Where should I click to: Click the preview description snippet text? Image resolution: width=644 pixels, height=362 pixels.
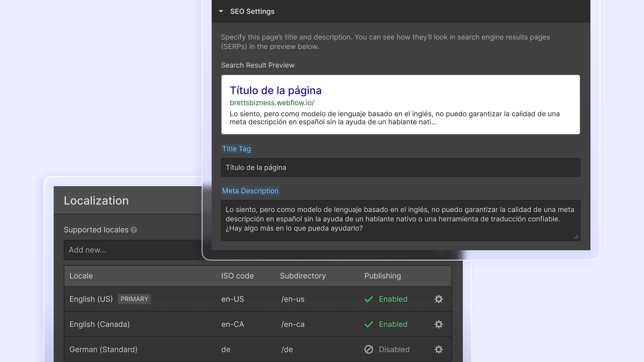tap(394, 118)
